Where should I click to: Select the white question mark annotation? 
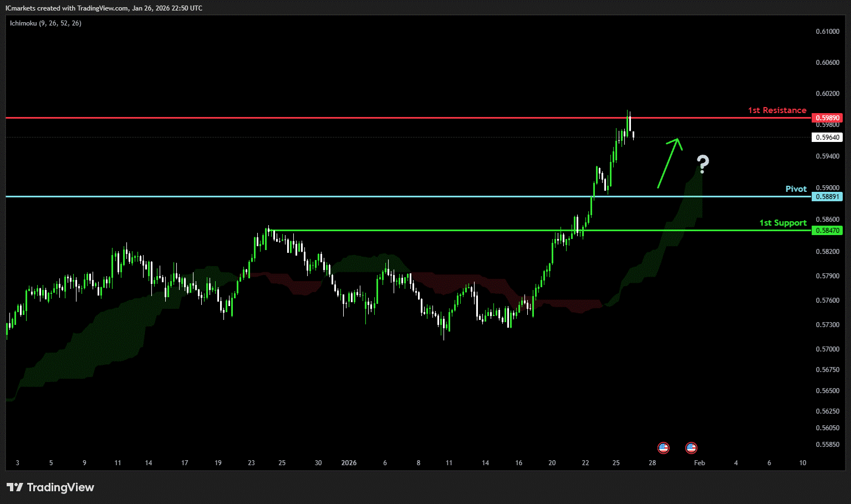click(x=702, y=164)
